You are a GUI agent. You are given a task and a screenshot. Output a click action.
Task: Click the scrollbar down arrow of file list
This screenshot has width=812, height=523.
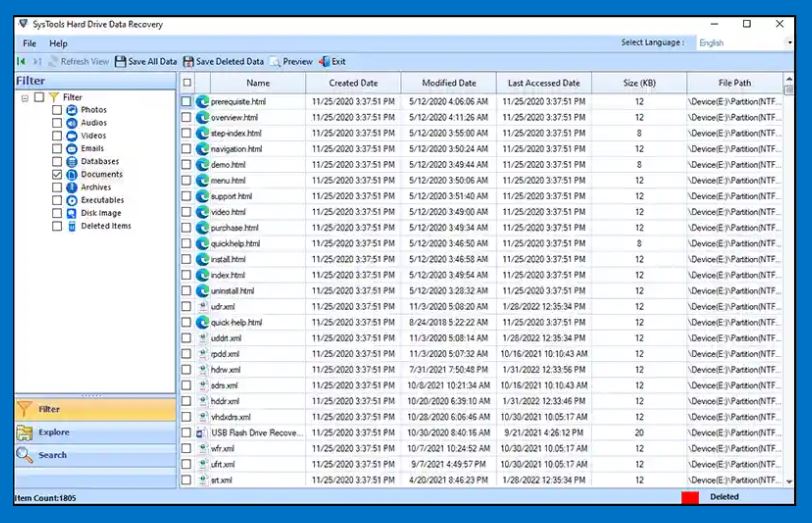point(789,481)
